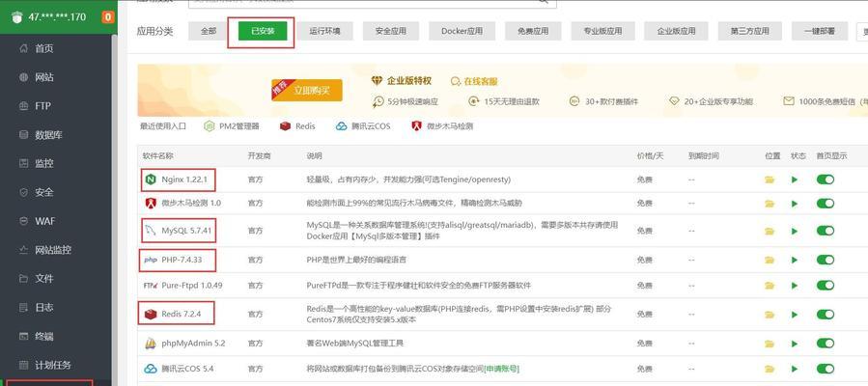Image resolution: width=868 pixels, height=386 pixels.
Task: Toggle homepage display for 腾讯云COS 5.4
Action: click(x=825, y=369)
